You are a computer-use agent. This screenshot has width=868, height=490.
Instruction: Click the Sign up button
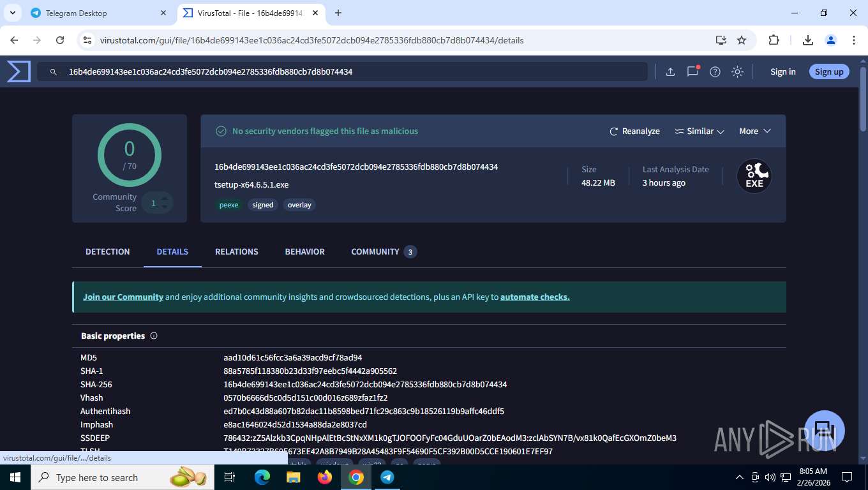click(829, 72)
